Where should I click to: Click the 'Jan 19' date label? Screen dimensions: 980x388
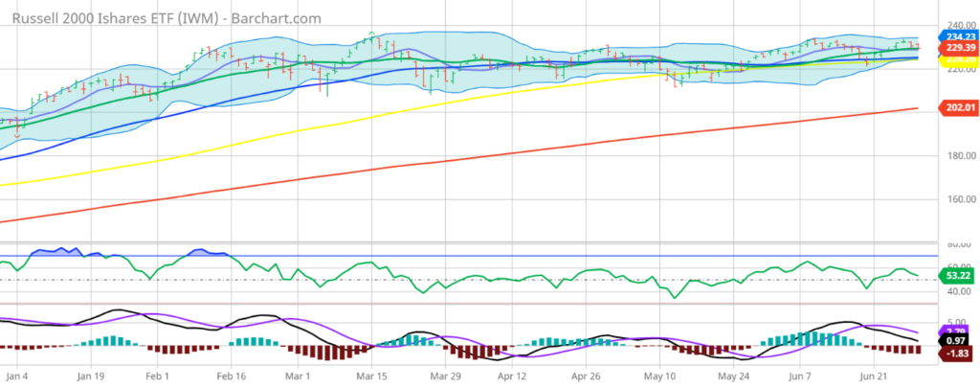90,377
